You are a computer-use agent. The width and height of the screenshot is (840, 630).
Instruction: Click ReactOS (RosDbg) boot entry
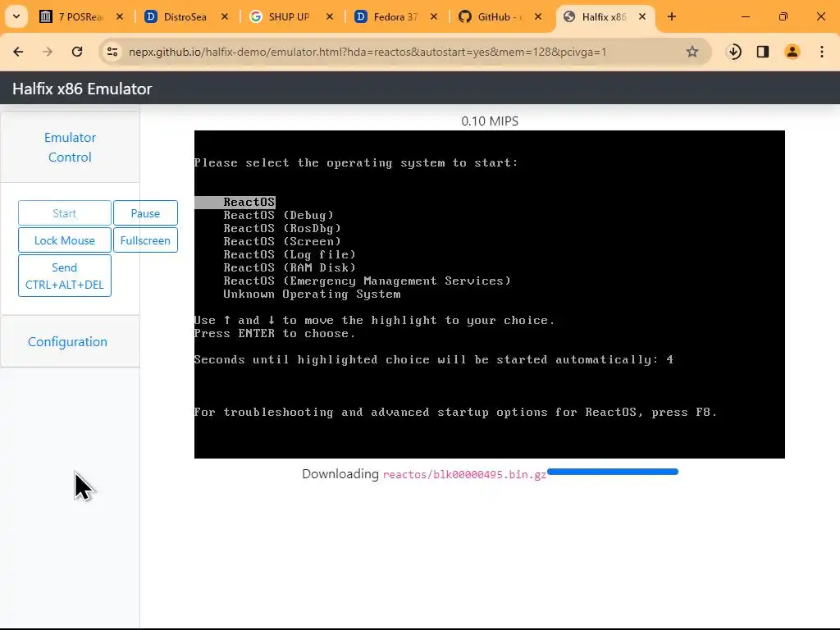point(282,228)
